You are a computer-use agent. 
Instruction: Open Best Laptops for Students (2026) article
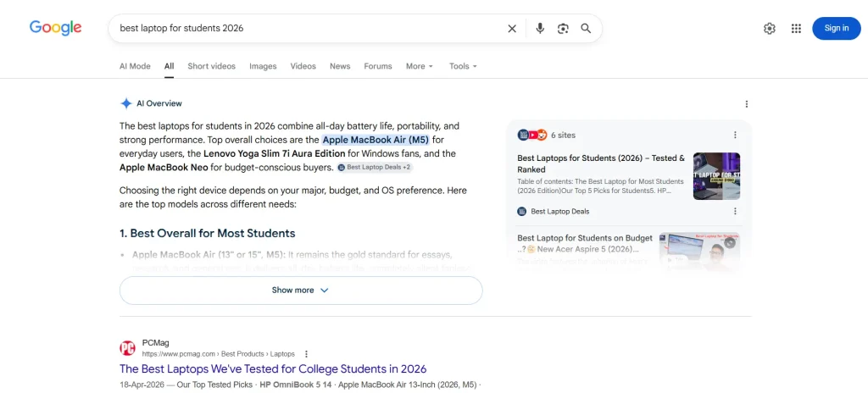tap(601, 163)
